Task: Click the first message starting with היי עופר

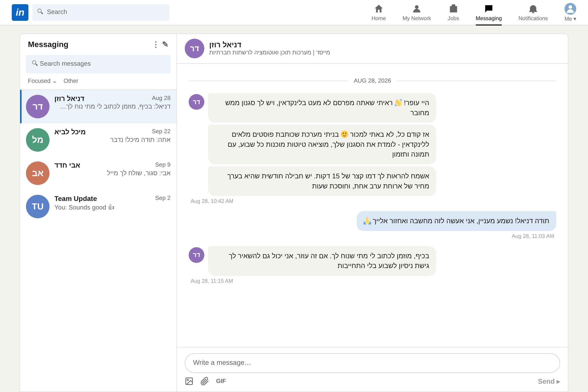Action: [322, 108]
